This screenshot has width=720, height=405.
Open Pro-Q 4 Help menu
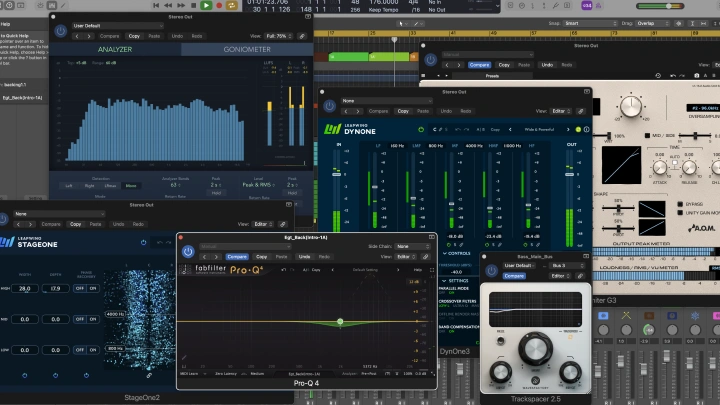tap(417, 270)
